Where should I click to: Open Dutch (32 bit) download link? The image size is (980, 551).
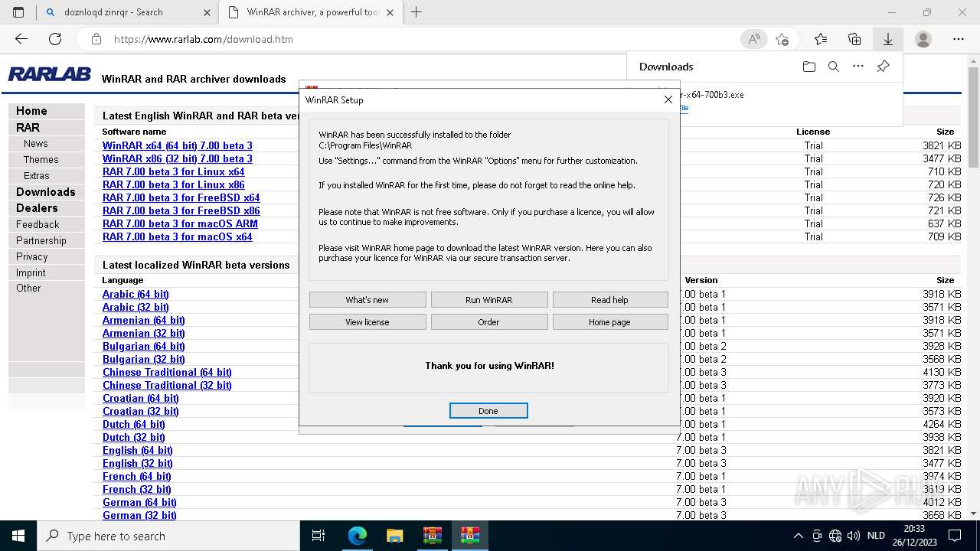[x=134, y=437]
